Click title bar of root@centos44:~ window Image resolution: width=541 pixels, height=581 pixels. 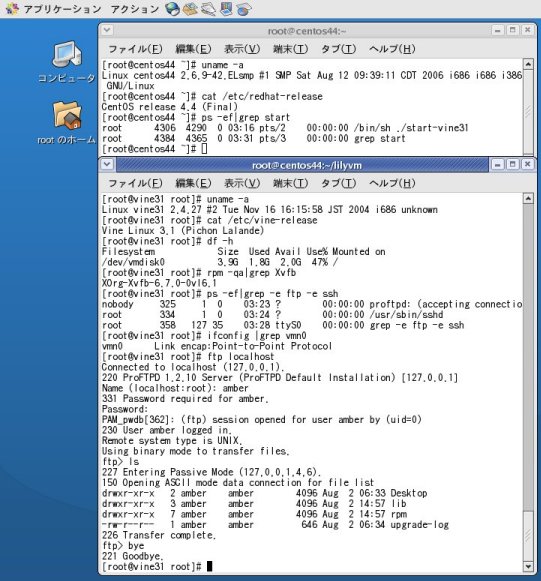307,31
